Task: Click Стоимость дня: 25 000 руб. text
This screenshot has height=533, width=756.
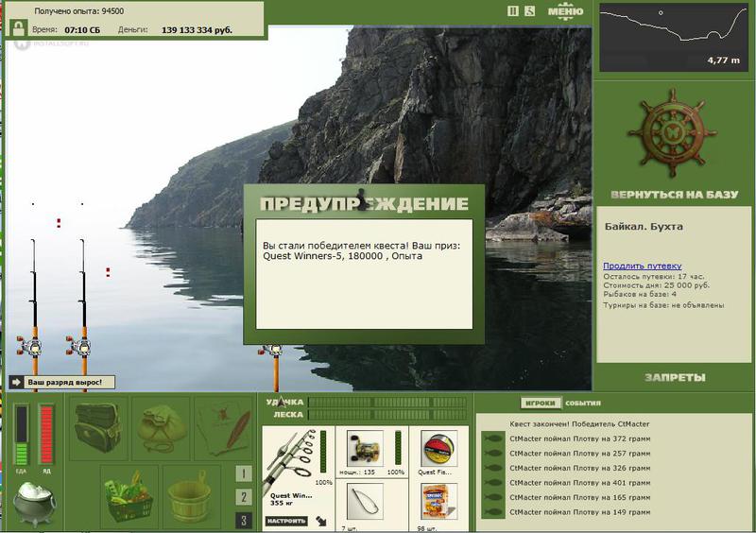Action: click(x=656, y=285)
